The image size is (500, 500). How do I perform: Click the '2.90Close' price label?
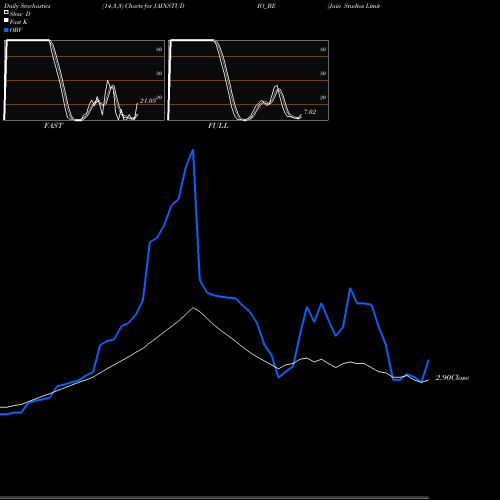point(452,378)
